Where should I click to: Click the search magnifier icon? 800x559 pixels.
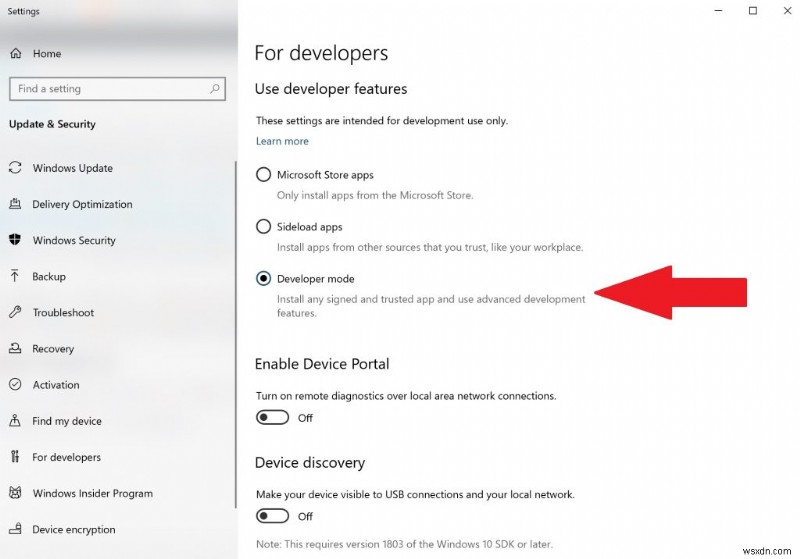pos(215,89)
